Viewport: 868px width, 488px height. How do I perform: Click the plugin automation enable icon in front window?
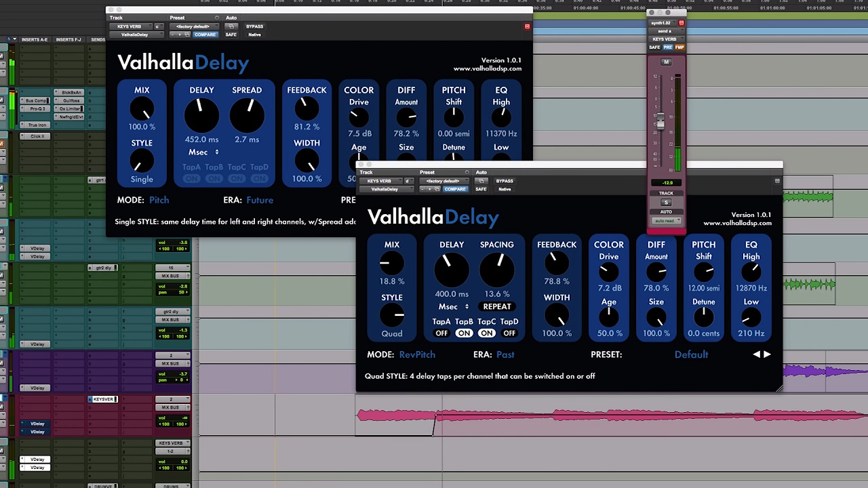pyautogui.click(x=481, y=181)
